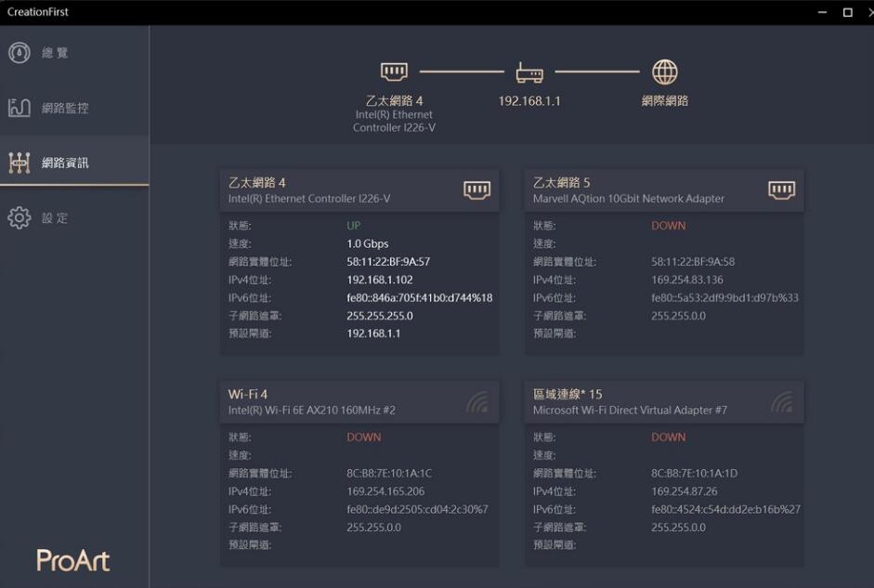This screenshot has width=874, height=588.
Task: Click the Wi-Fi icon on 區域連線* 15 card
Action: (x=783, y=401)
